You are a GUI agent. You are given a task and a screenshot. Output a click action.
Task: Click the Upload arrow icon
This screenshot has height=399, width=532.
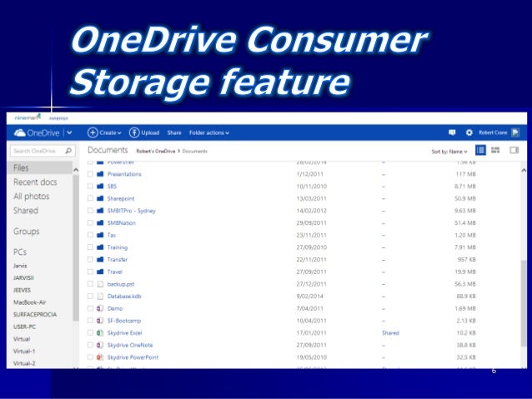tap(134, 133)
